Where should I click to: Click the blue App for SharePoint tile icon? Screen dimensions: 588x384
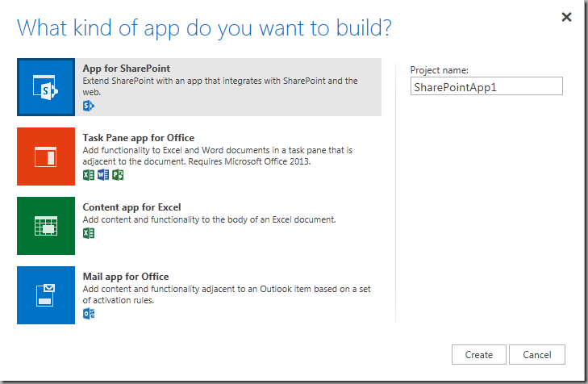[46, 87]
